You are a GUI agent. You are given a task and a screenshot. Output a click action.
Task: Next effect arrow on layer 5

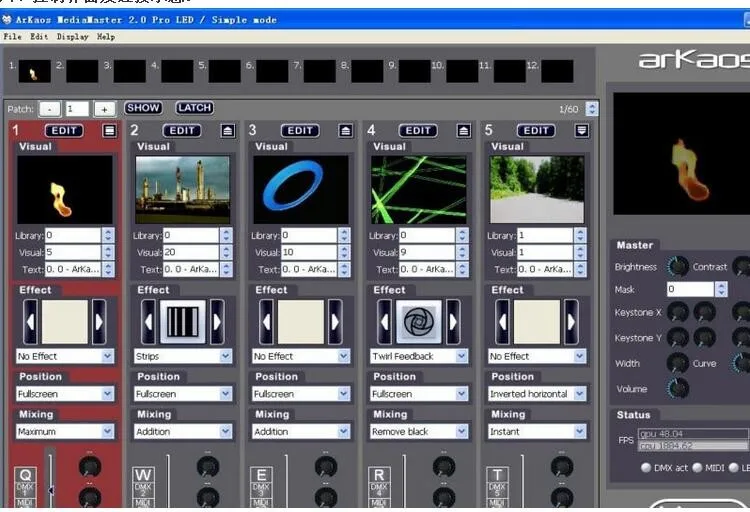[x=571, y=322]
